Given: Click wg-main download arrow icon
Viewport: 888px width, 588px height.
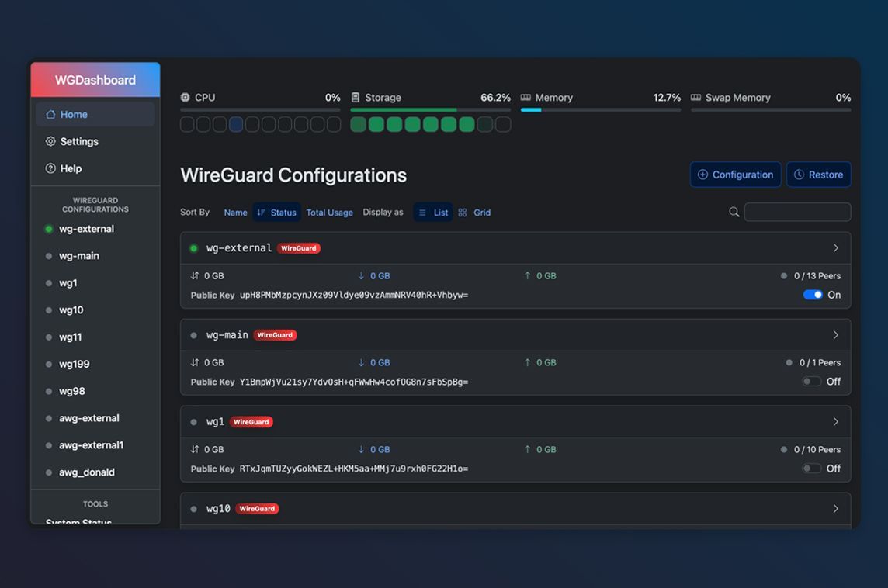Looking at the screenshot, I should pyautogui.click(x=361, y=362).
